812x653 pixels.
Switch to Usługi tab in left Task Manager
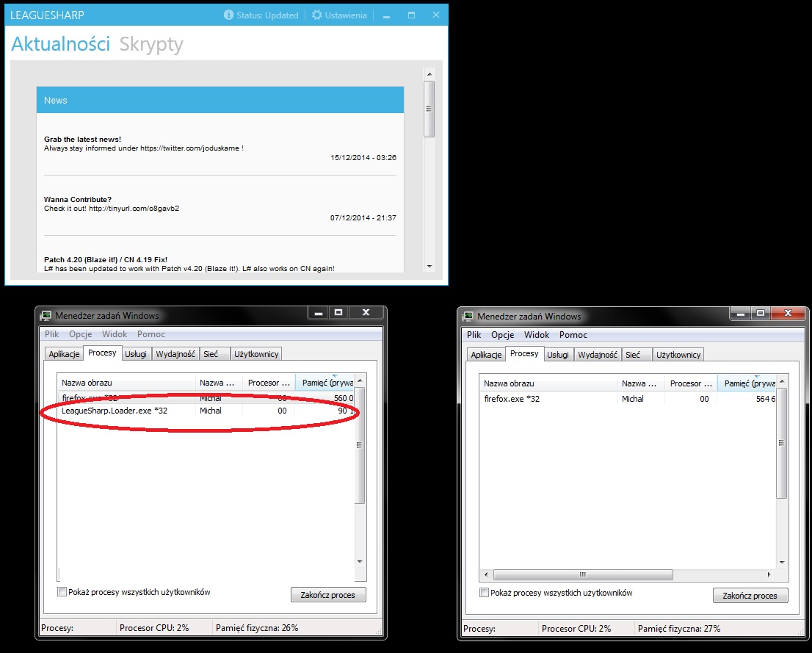(x=136, y=354)
